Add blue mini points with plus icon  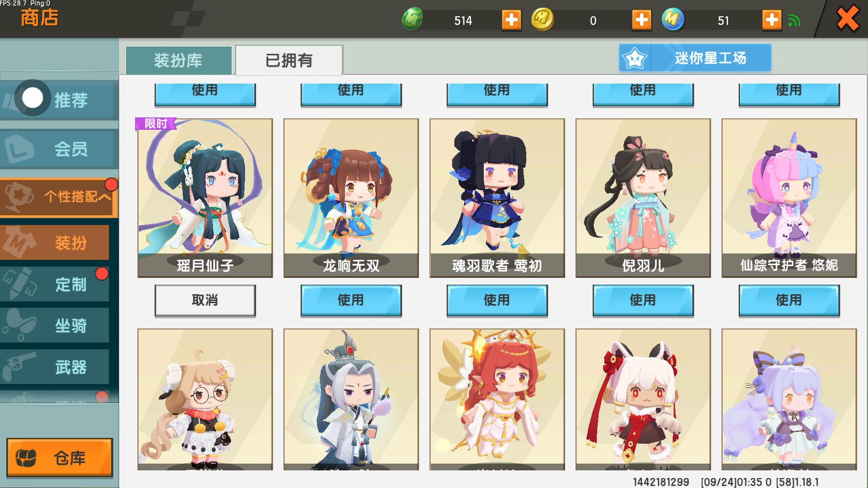pos(772,20)
